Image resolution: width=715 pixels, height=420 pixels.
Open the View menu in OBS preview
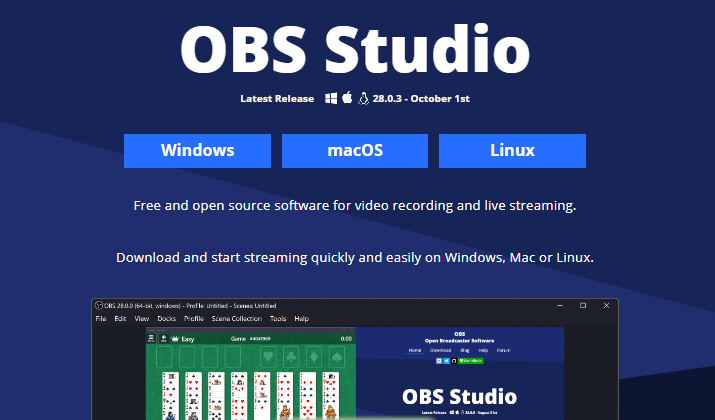point(142,319)
